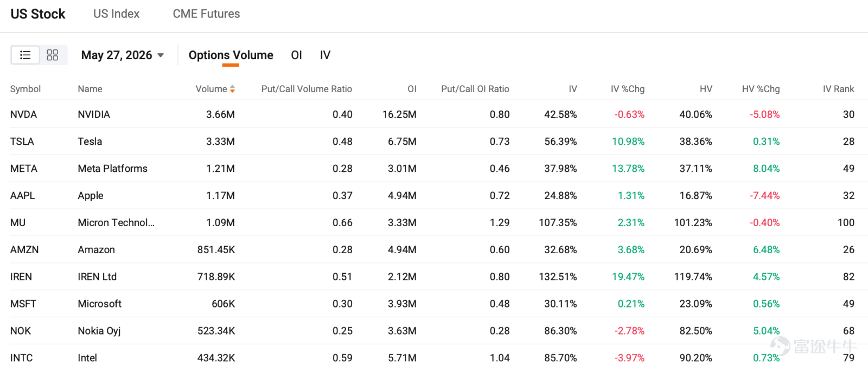Select AAPL HV change -7.44%
Viewport: 868px width, 366px height.
click(x=764, y=196)
